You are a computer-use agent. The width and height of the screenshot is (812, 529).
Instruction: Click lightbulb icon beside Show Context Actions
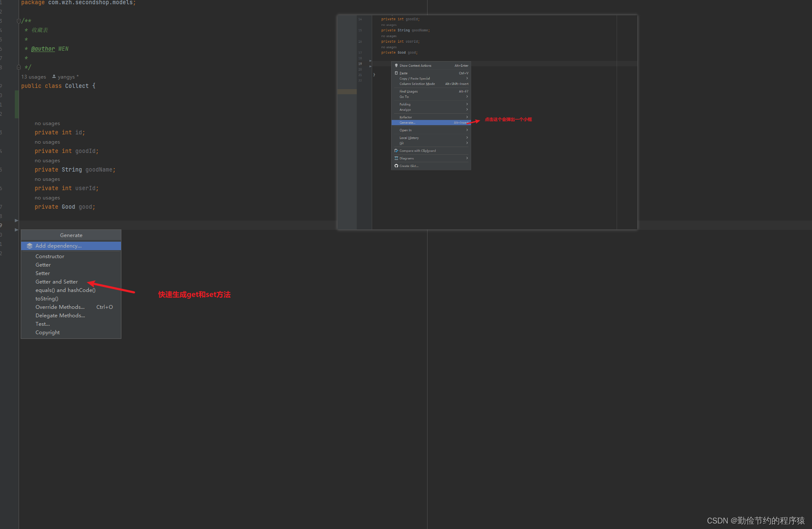click(x=396, y=65)
